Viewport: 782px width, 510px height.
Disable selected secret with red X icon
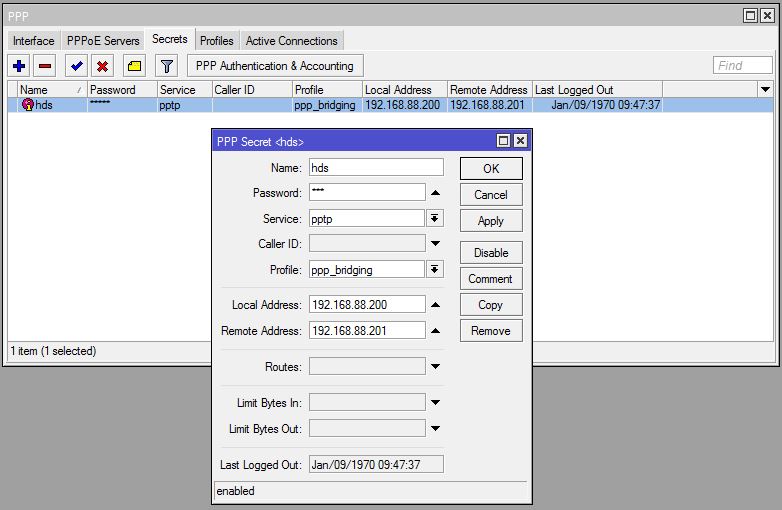click(102, 66)
